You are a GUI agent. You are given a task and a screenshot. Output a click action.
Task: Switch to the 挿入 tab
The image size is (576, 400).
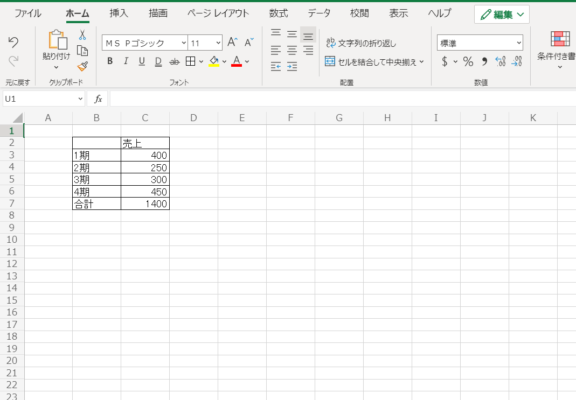(x=119, y=13)
